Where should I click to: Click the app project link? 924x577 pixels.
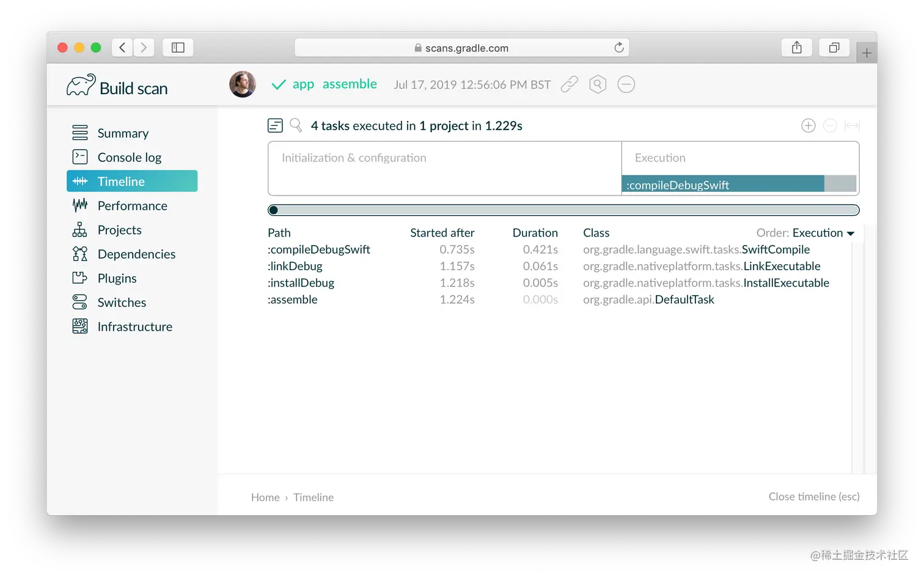point(303,84)
